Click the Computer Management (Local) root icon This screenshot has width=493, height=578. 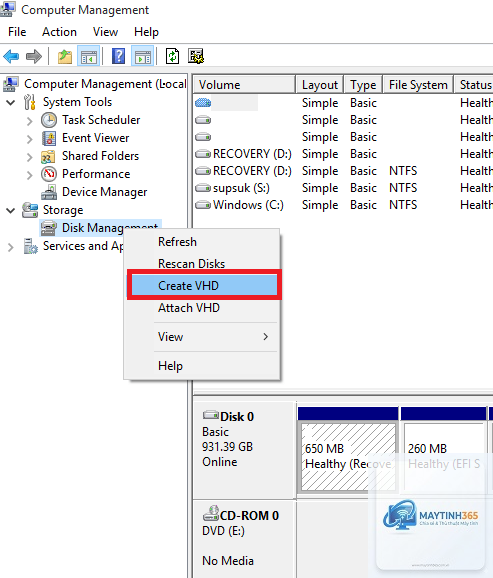click(11, 84)
